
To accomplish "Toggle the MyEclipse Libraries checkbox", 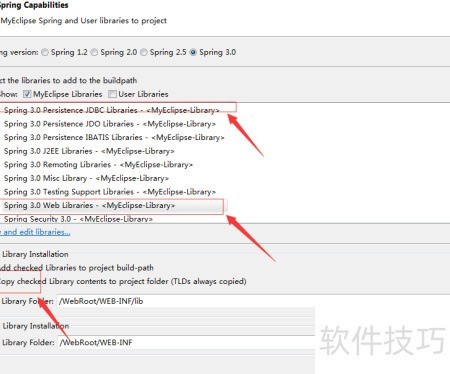I will 27,94.
